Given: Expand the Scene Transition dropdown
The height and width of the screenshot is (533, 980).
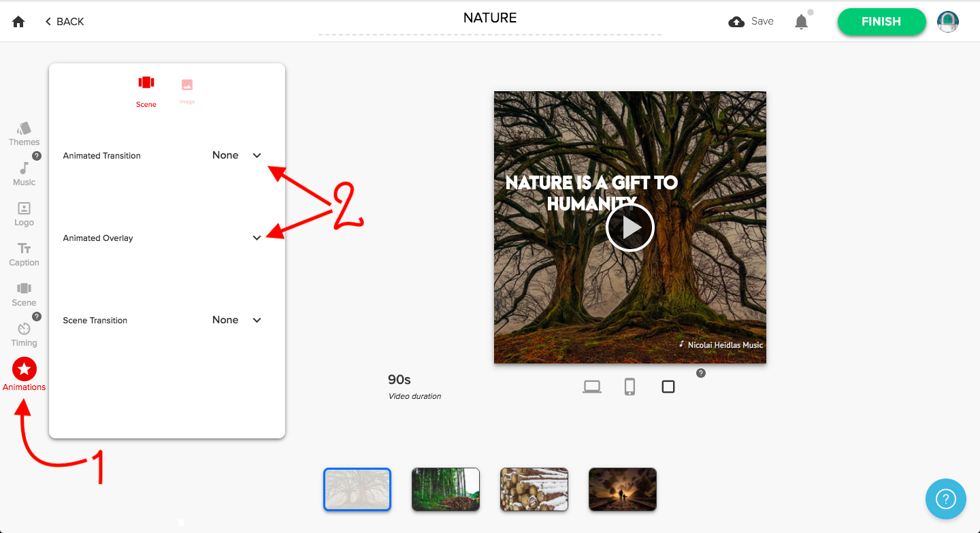Looking at the screenshot, I should click(257, 320).
